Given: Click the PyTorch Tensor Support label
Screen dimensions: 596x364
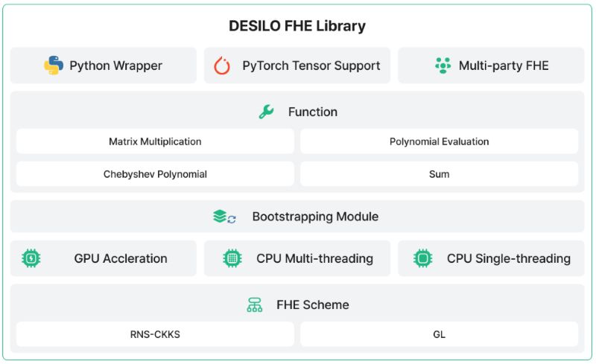Looking at the screenshot, I should (311, 66).
